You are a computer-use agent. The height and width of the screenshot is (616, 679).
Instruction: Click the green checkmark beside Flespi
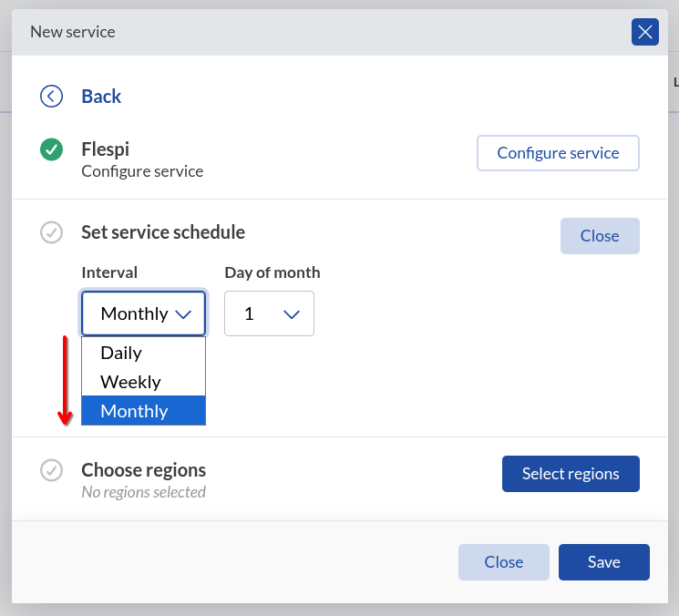coord(51,149)
